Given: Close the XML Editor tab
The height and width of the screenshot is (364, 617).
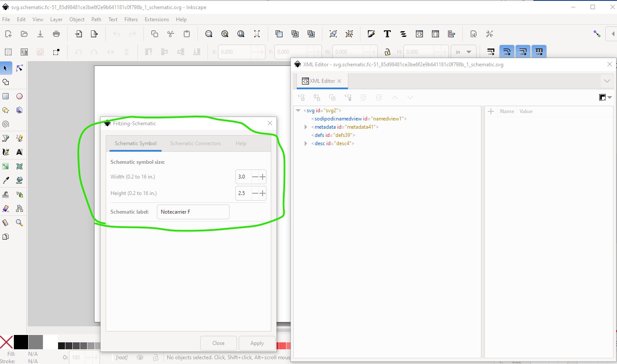Looking at the screenshot, I should coord(339,81).
